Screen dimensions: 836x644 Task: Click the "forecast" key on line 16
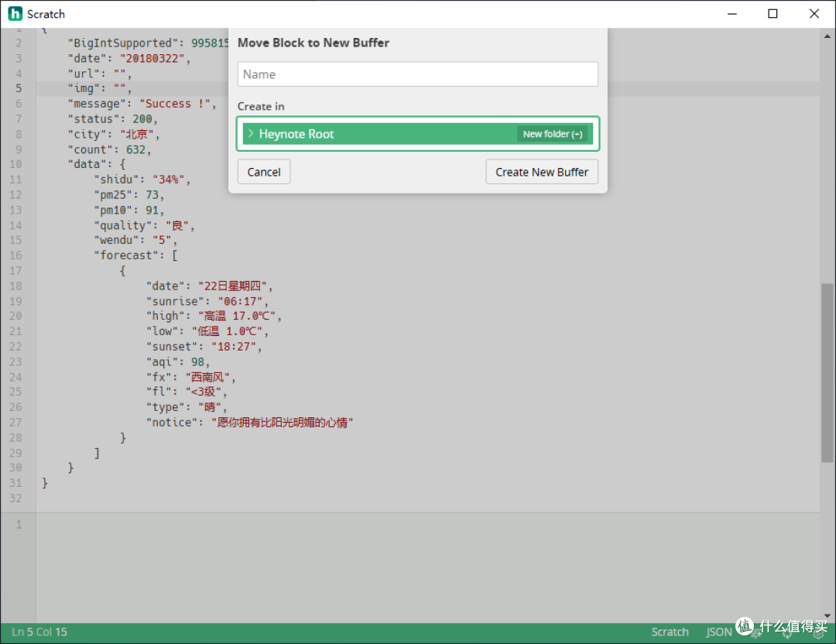point(126,256)
